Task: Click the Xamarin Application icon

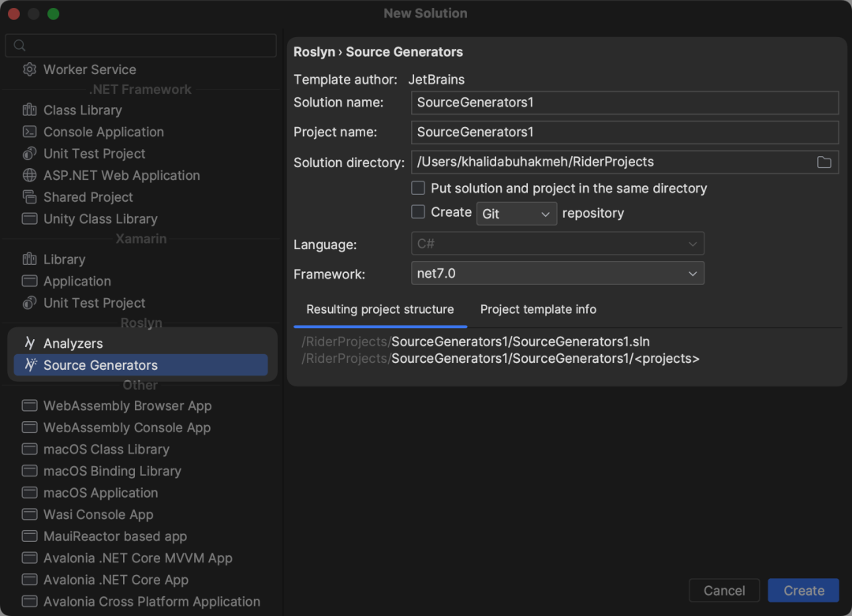Action: (x=29, y=281)
